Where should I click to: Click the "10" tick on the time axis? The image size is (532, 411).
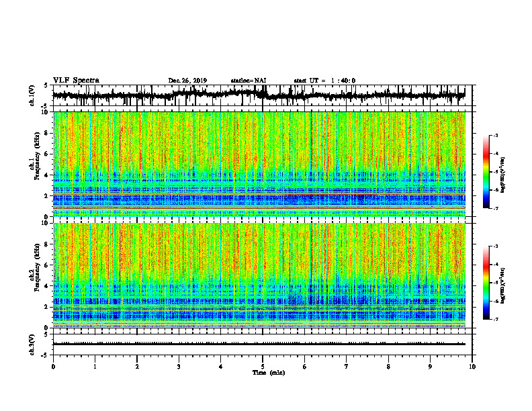(472, 367)
